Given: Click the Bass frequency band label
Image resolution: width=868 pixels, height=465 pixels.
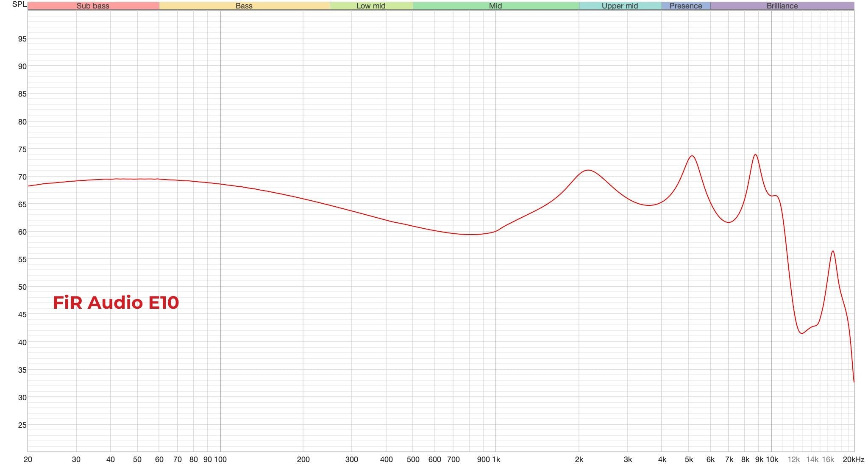Looking at the screenshot, I should pyautogui.click(x=244, y=6).
